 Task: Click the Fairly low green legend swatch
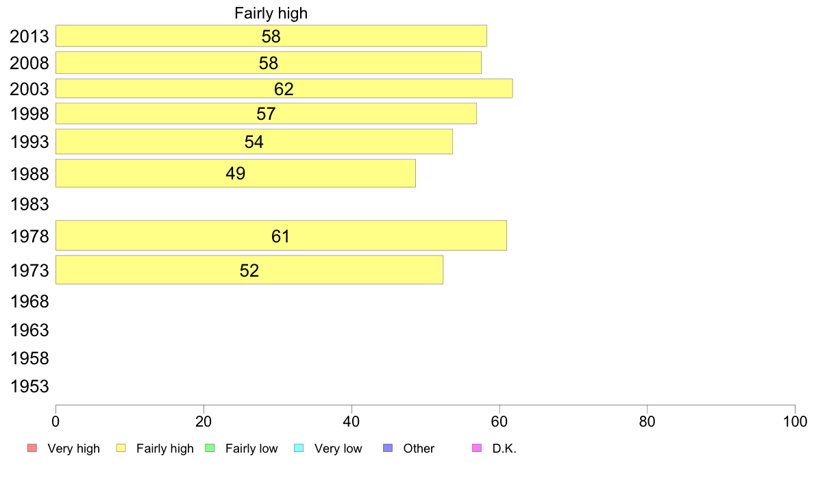[x=210, y=448]
